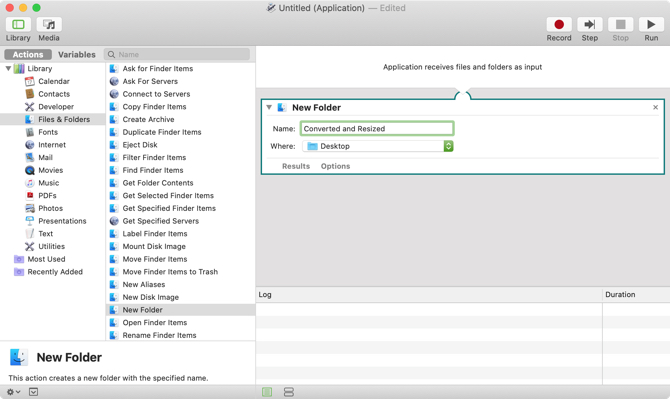This screenshot has height=399, width=670.
Task: Show the variables list view icon
Action: pyautogui.click(x=289, y=392)
